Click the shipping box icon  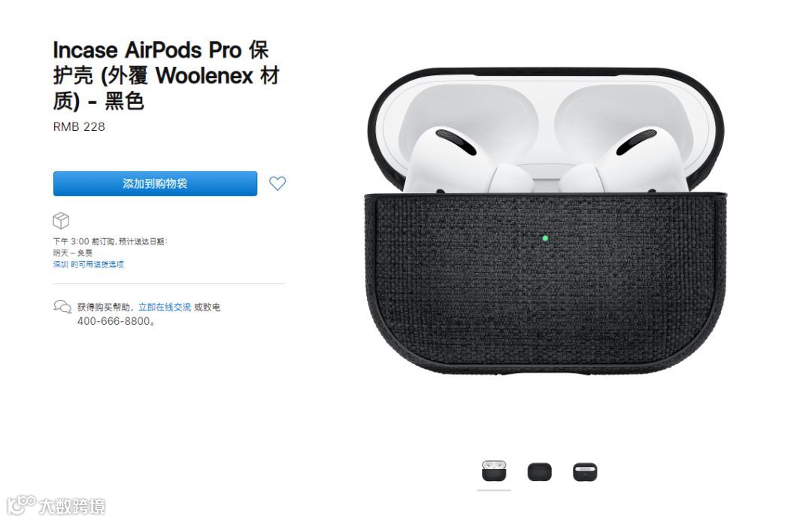[x=61, y=220]
